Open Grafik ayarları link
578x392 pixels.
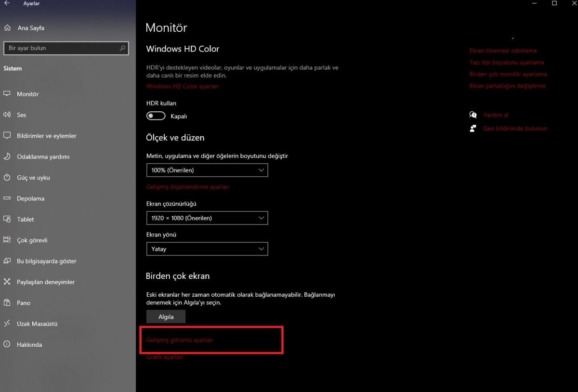(165, 357)
